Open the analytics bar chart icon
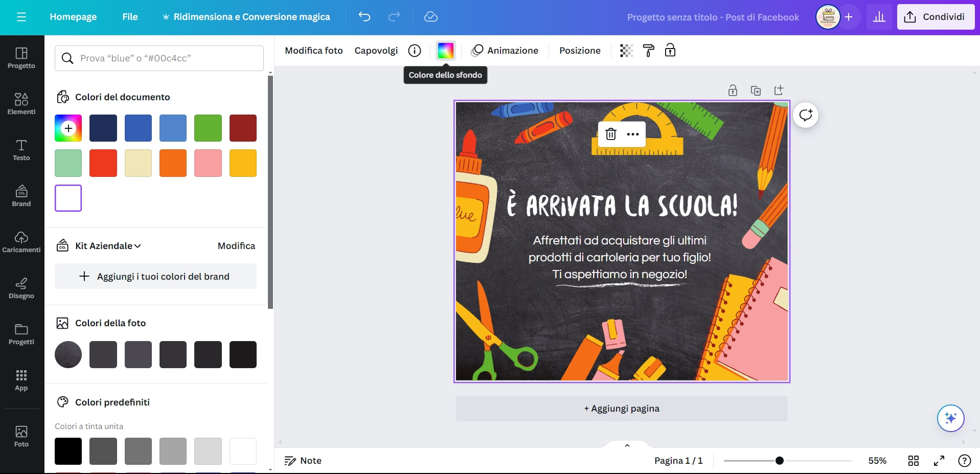The image size is (980, 474). point(879,17)
